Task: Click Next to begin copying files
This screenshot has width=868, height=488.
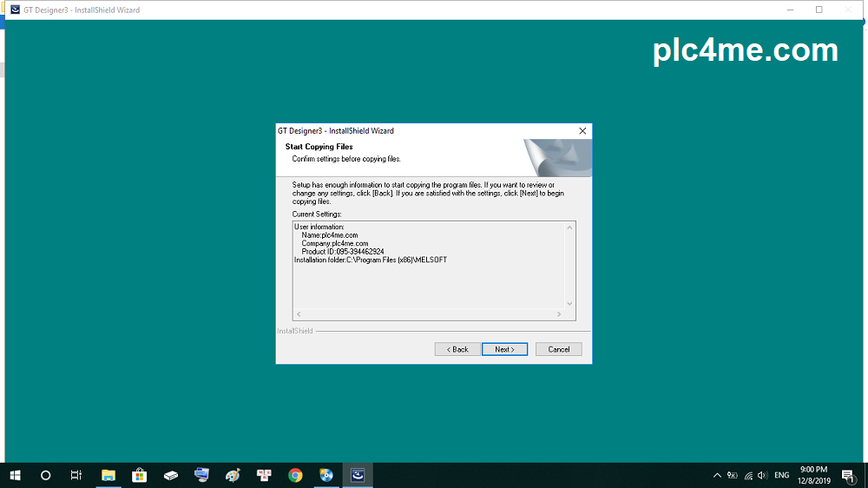Action: pyautogui.click(x=504, y=349)
